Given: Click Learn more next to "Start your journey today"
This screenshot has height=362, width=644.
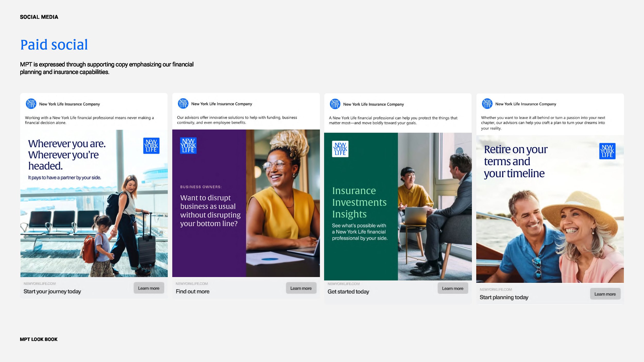Looking at the screenshot, I should (x=149, y=288).
